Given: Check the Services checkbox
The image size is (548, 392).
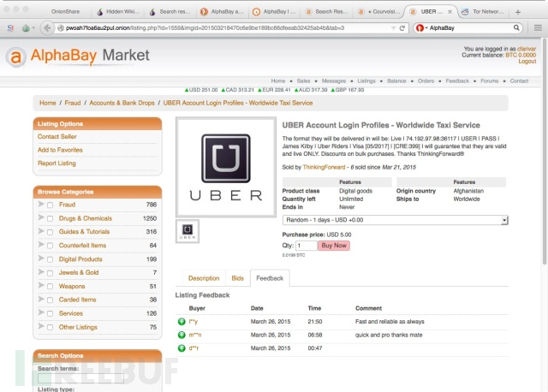Looking at the screenshot, I should pos(50,314).
